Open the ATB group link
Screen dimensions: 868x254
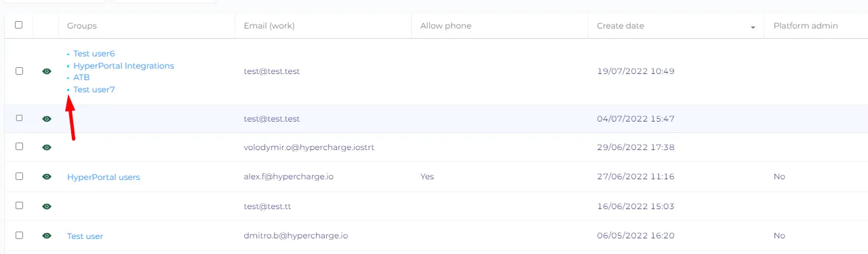[x=81, y=77]
